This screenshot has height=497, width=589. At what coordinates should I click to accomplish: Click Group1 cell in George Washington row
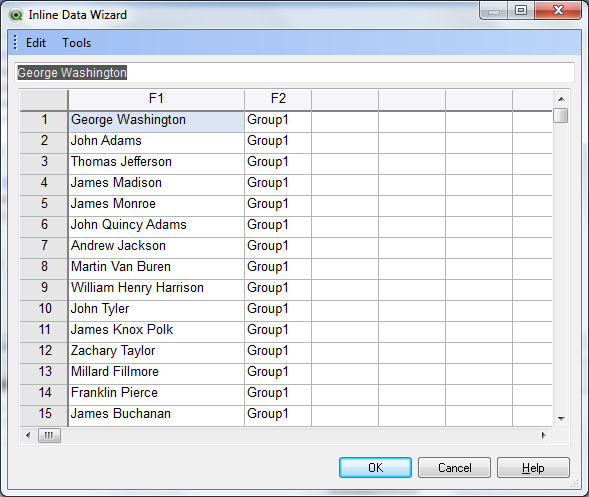(x=278, y=122)
